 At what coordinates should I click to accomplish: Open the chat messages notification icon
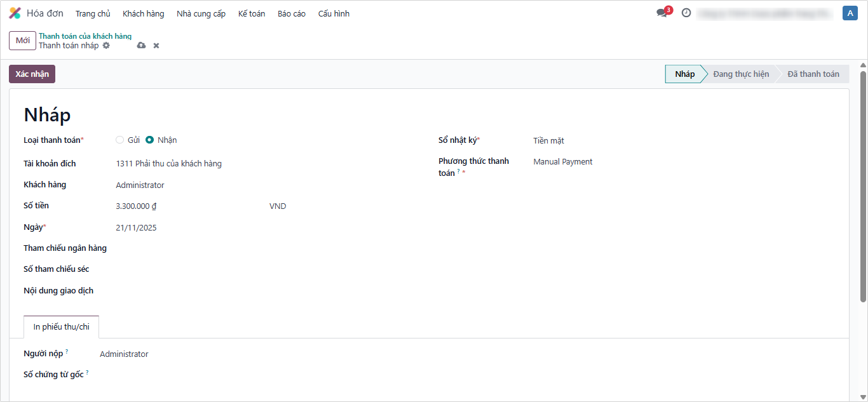[661, 13]
